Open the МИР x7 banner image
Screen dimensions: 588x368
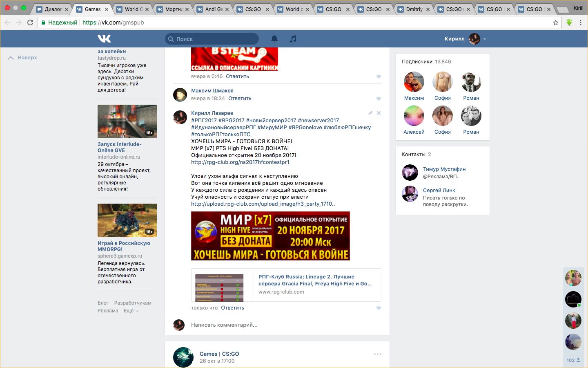(x=270, y=236)
